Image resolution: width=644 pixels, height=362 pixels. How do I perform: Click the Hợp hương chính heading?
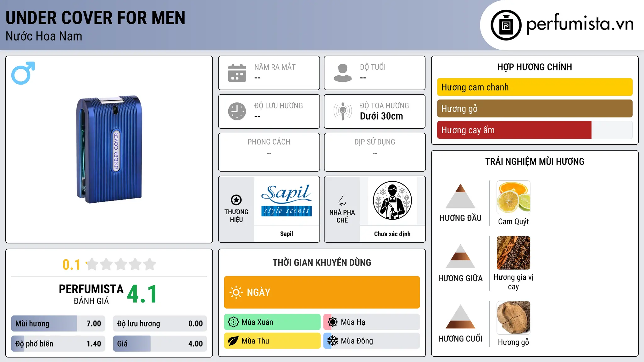tap(535, 67)
